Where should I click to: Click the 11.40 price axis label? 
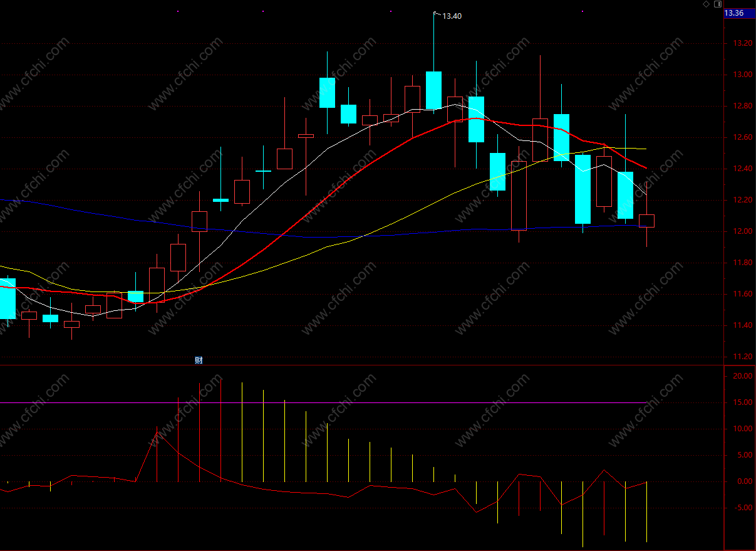pos(743,325)
